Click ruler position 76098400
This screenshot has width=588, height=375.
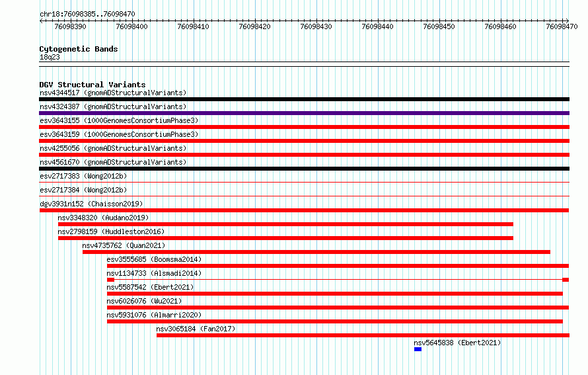coord(131,26)
